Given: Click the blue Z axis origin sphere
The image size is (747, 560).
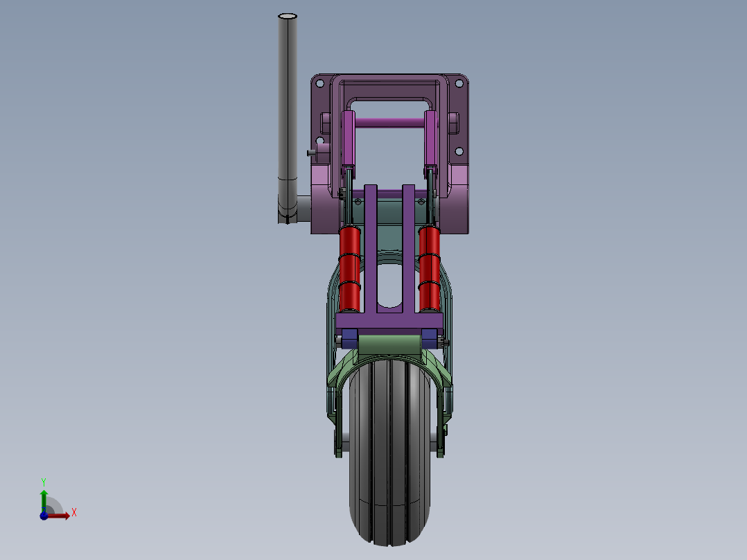Looking at the screenshot, I should (x=44, y=516).
